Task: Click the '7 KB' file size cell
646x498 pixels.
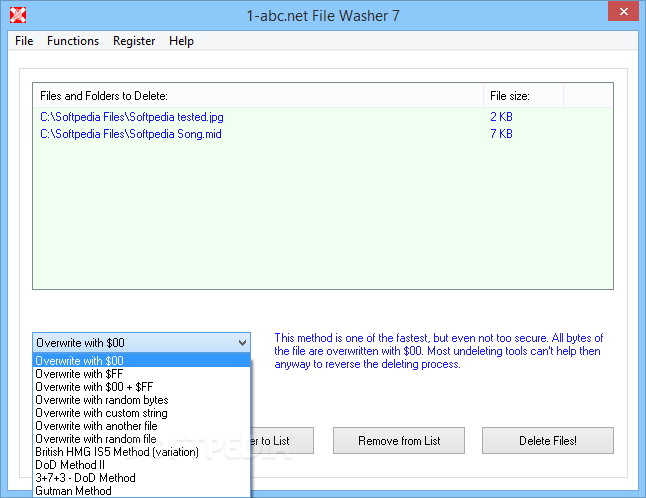Action: click(x=501, y=134)
